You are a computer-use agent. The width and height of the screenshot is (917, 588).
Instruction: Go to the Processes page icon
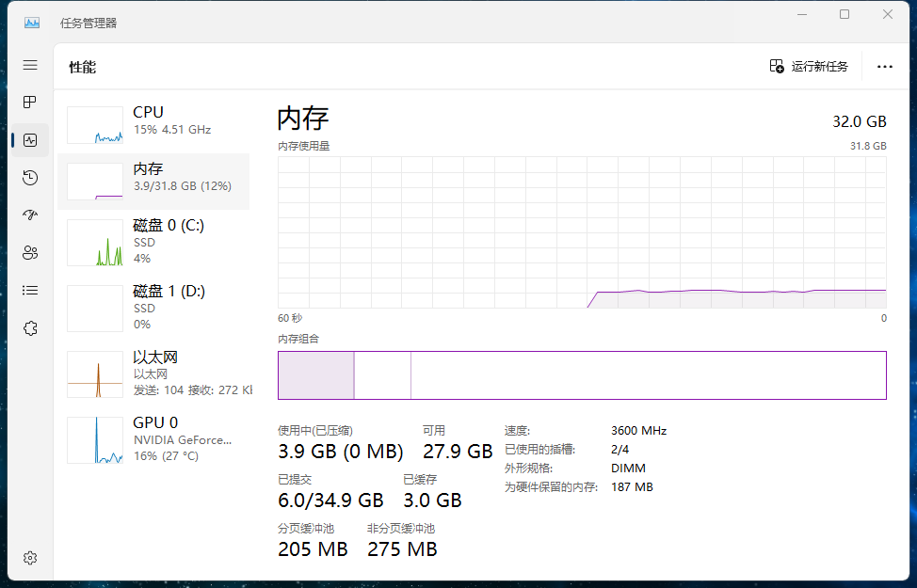(30, 103)
